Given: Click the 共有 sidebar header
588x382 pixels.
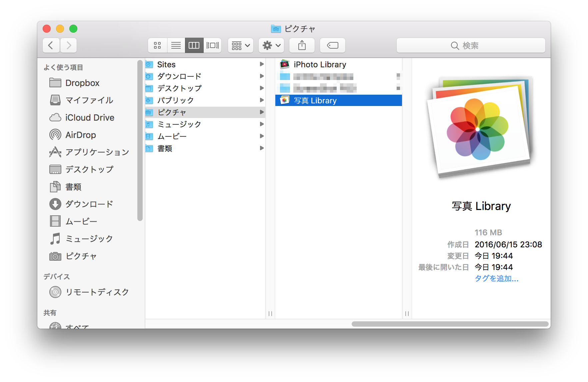Looking at the screenshot, I should point(50,313).
